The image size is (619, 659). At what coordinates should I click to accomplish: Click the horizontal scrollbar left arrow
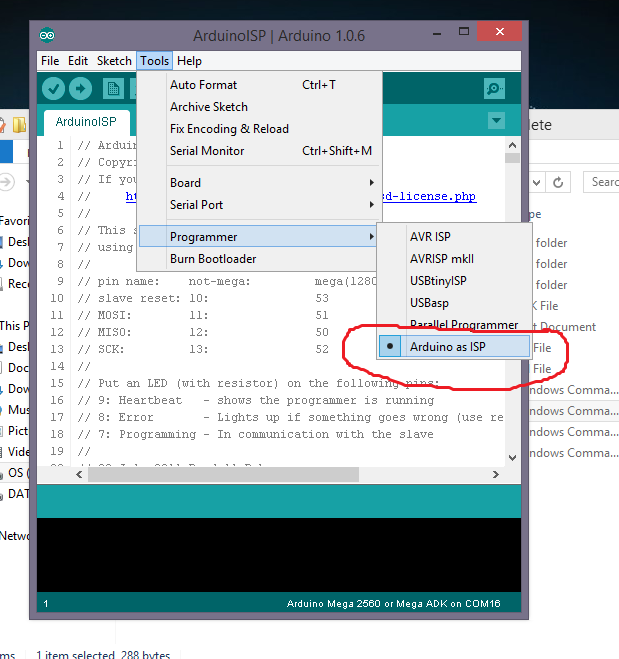tap(79, 474)
